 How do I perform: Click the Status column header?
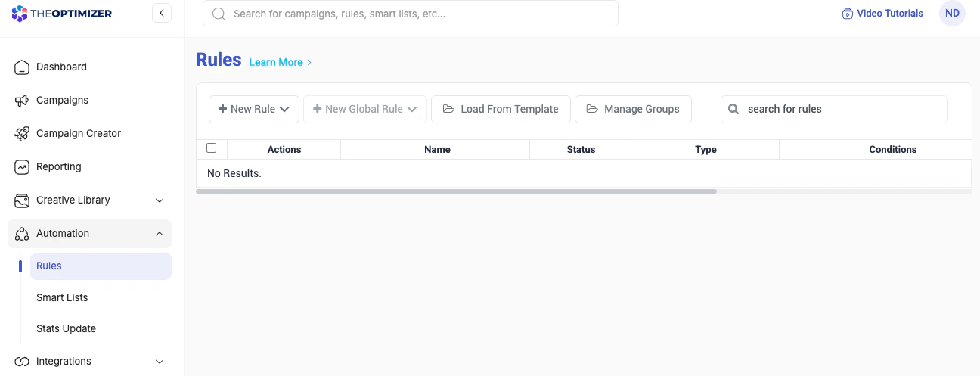tap(581, 150)
